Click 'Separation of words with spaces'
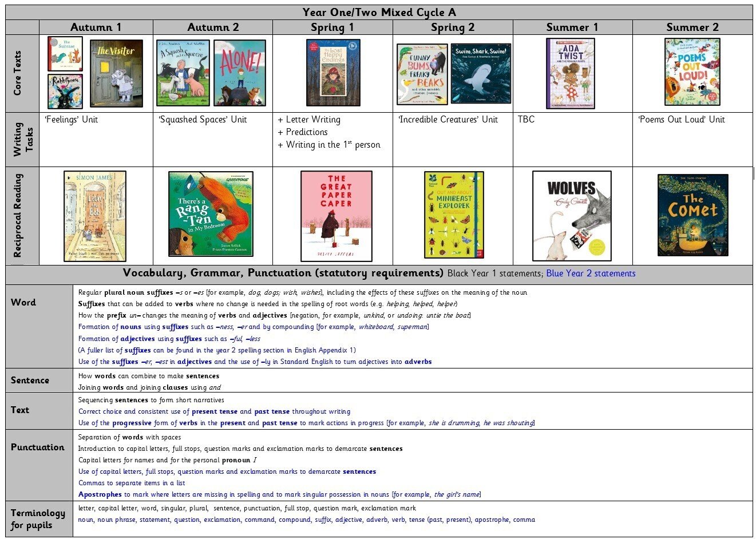The height and width of the screenshot is (539, 756). pyautogui.click(x=129, y=437)
